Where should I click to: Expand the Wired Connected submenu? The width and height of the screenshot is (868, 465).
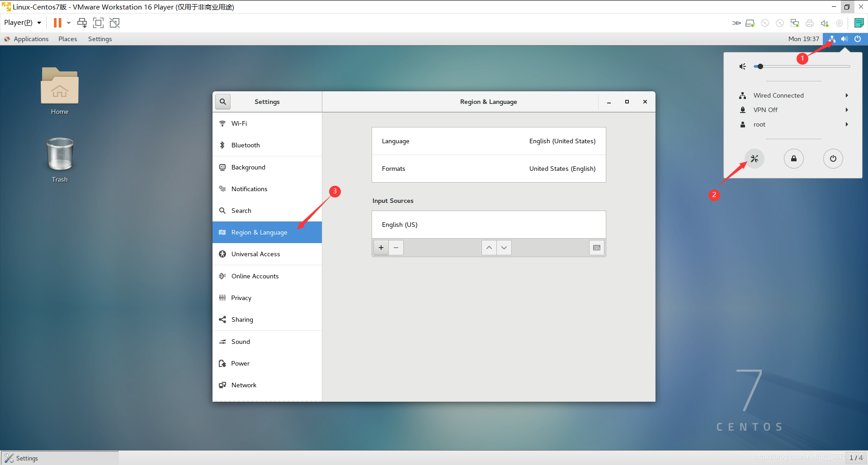click(793, 95)
